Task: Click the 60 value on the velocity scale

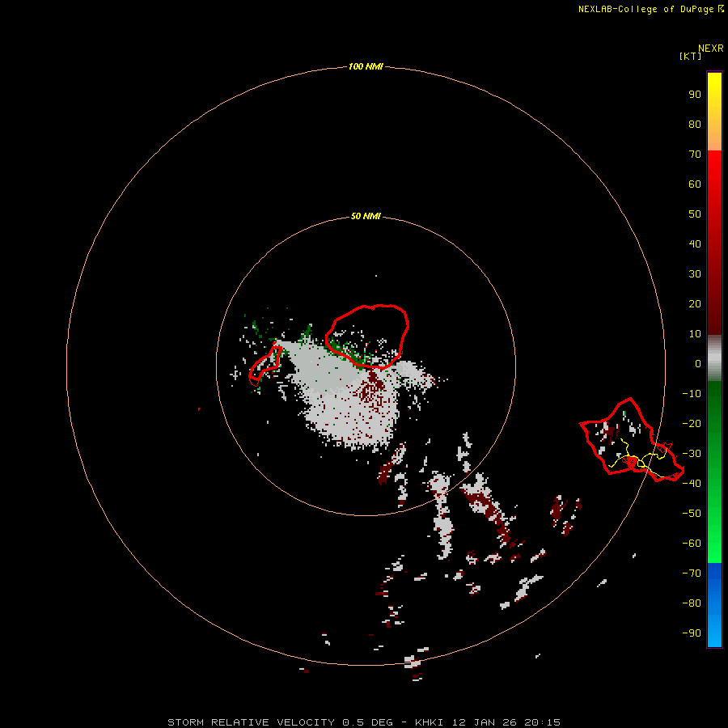Action: click(695, 184)
